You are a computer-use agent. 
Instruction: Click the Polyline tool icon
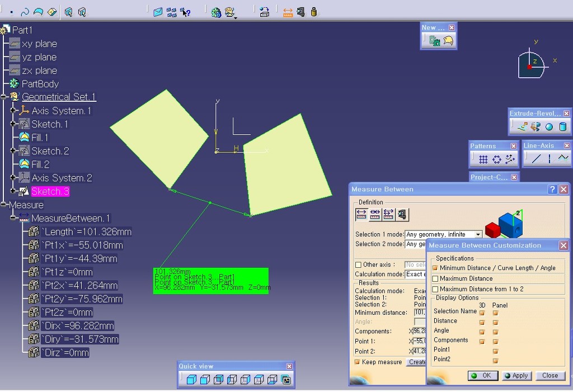pos(563,159)
